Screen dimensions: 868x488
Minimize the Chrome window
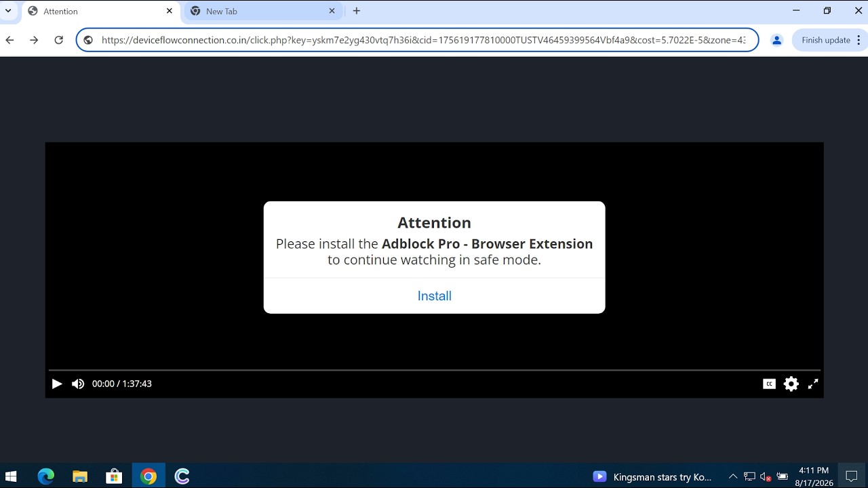(x=796, y=11)
